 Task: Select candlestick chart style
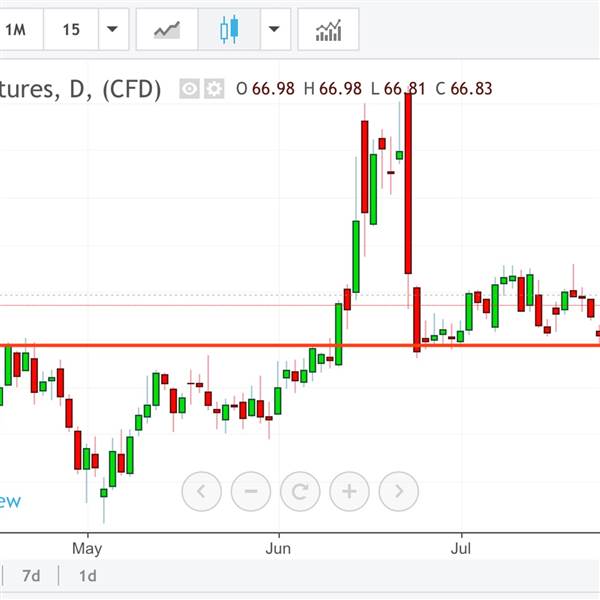click(x=229, y=29)
